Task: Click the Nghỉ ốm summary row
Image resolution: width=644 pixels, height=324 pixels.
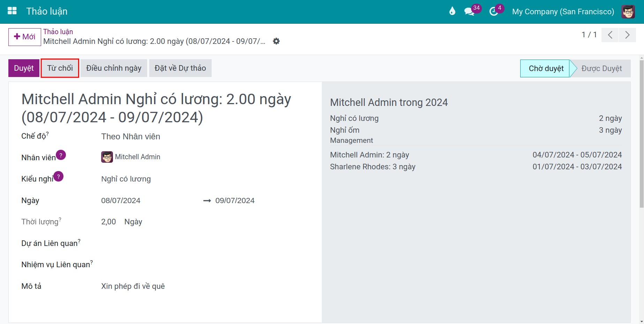Action: tap(476, 130)
